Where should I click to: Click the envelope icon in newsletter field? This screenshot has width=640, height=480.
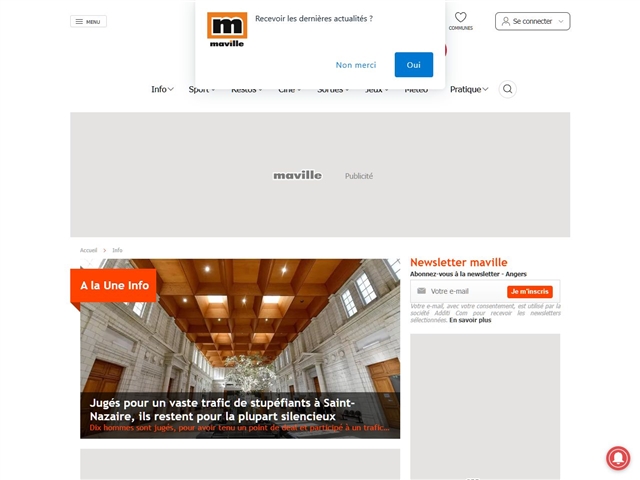pos(421,291)
